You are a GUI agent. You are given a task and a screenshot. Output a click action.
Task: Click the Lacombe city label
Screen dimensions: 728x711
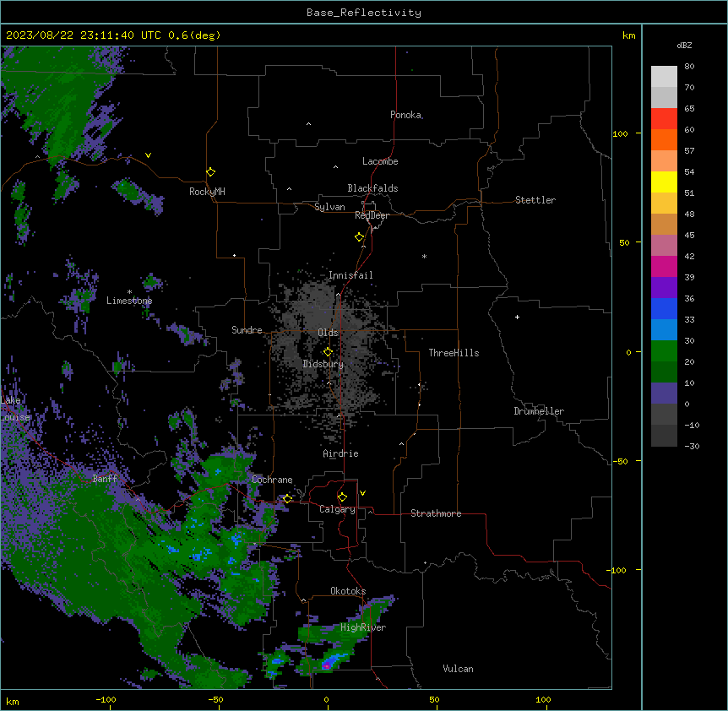point(380,161)
